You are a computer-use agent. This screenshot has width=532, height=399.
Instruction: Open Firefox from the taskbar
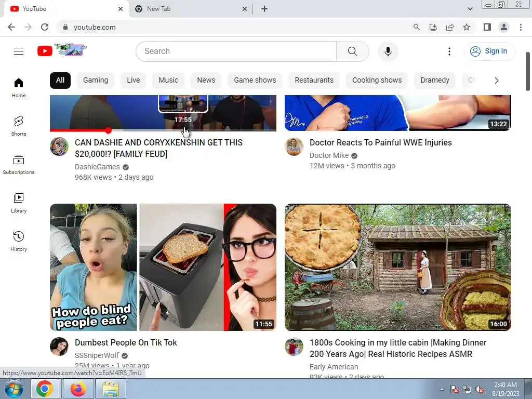click(x=78, y=389)
